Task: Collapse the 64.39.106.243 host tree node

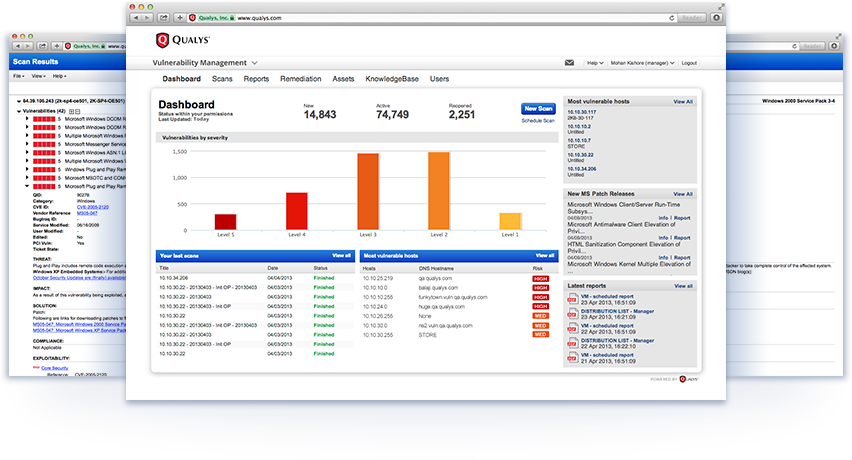Action: [19, 101]
